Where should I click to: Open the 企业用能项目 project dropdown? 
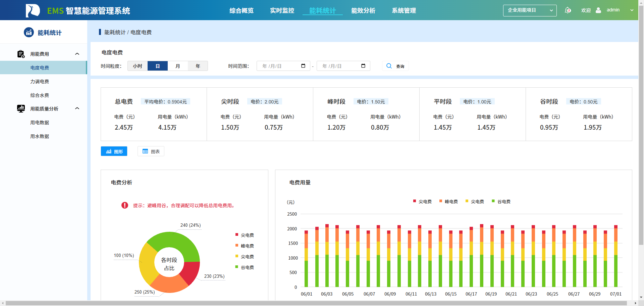point(530,10)
